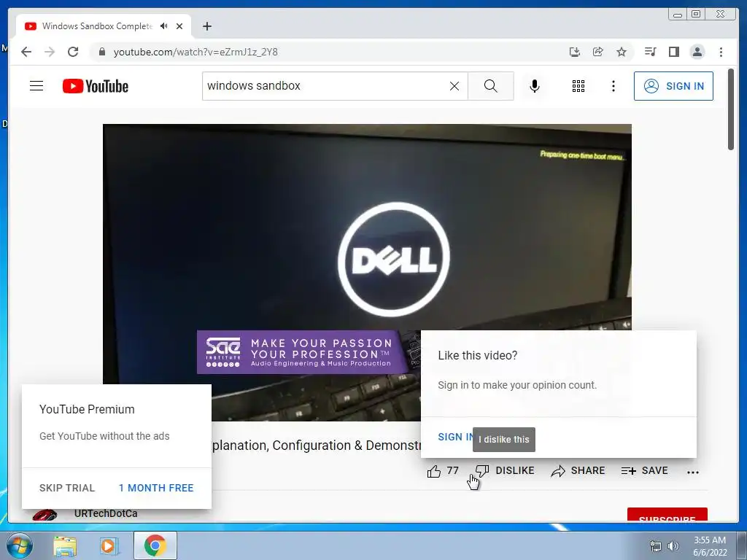Open the volume tray icon
The width and height of the screenshot is (747, 560).
pyautogui.click(x=673, y=546)
